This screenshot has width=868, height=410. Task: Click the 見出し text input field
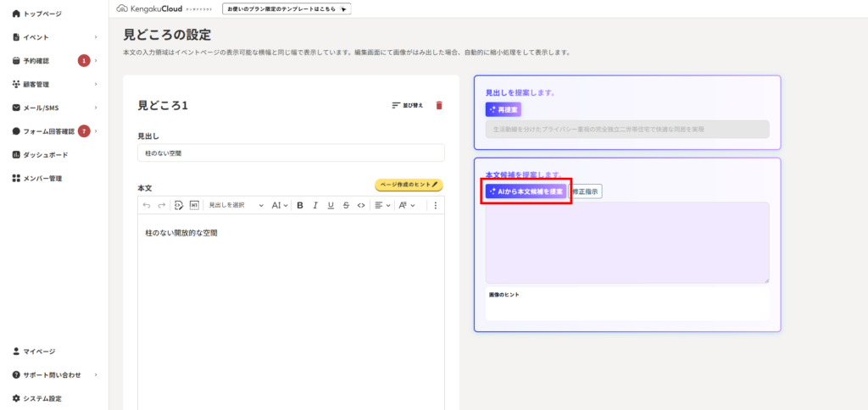point(291,152)
